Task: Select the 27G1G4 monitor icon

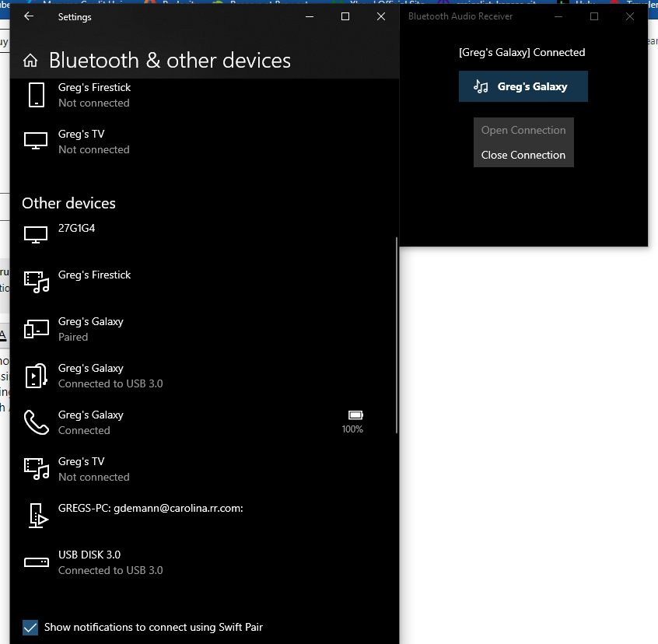Action: pyautogui.click(x=36, y=235)
